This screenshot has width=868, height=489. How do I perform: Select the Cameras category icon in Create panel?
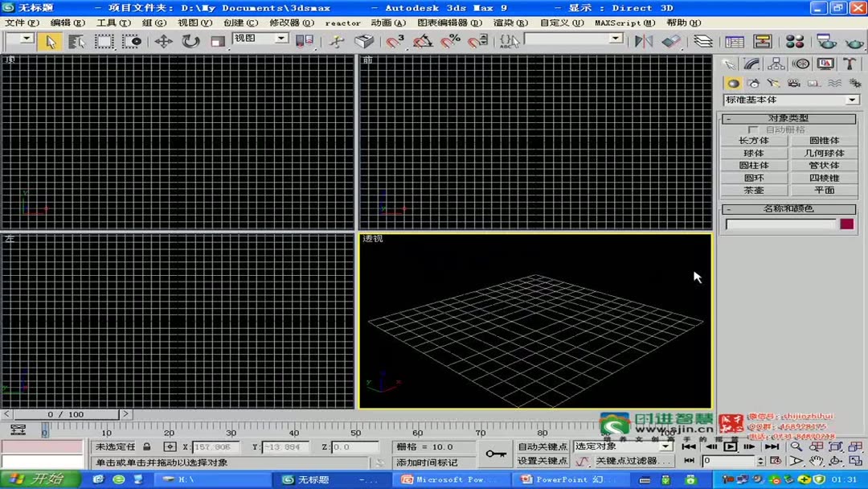point(793,82)
